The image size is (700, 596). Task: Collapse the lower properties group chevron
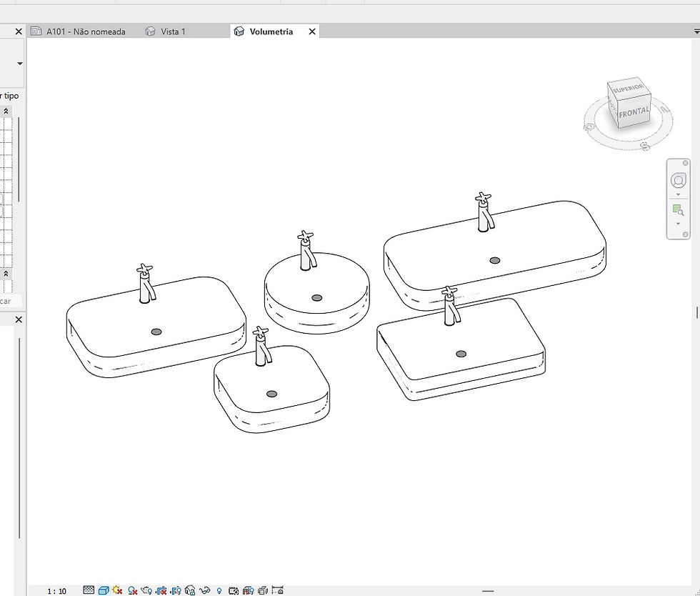[x=6, y=274]
